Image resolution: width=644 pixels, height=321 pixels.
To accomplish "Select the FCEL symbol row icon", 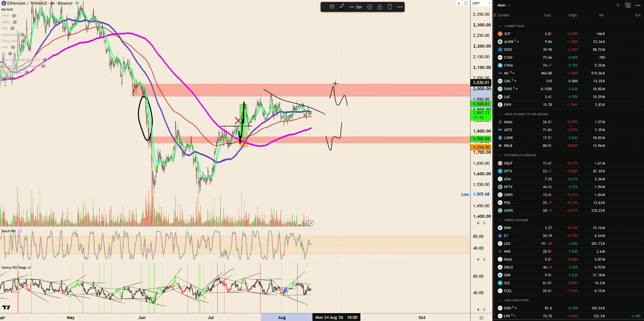I will click(500, 291).
